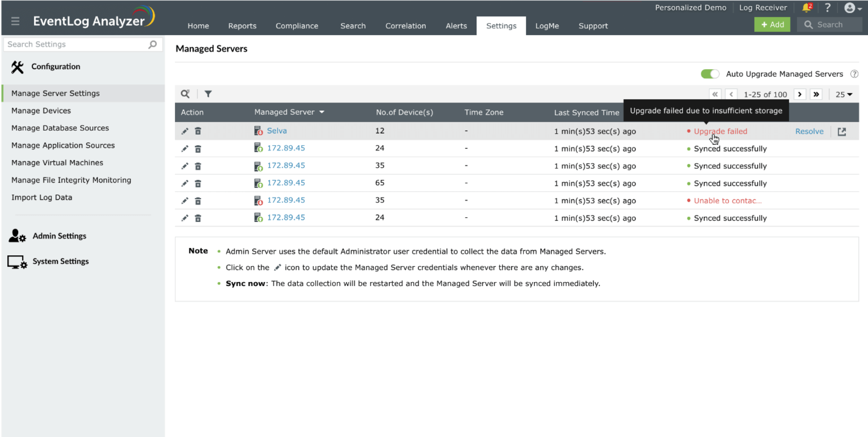Delete the Selva managed server
Viewport: 868px width, 437px height.
198,131
